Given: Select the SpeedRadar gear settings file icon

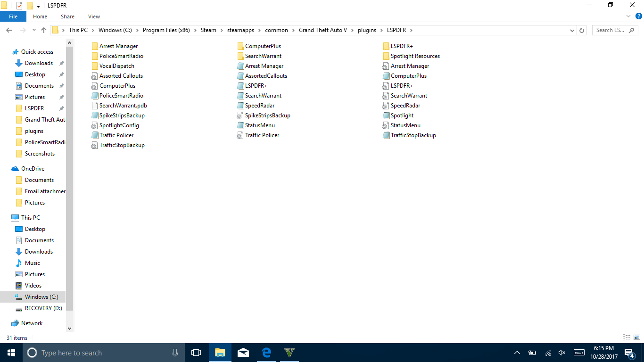Looking at the screenshot, I should (386, 106).
